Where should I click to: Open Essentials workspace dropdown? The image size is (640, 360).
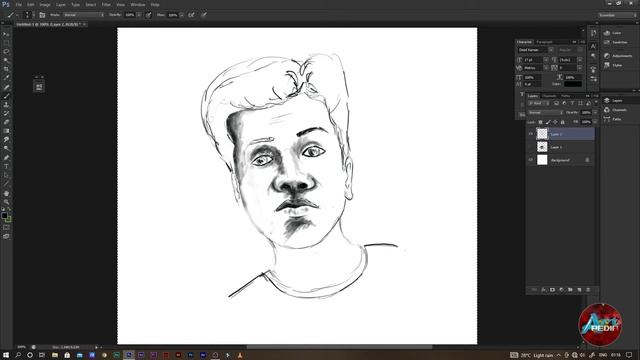618,15
